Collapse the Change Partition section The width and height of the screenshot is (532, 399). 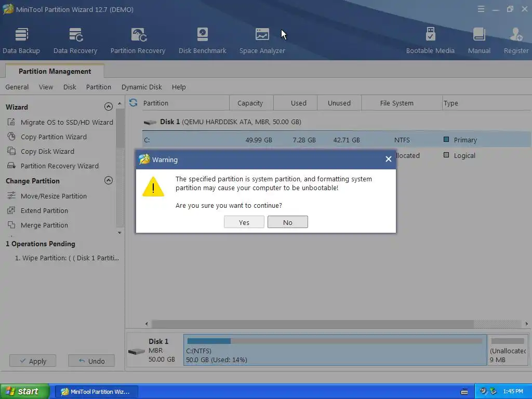(108, 180)
